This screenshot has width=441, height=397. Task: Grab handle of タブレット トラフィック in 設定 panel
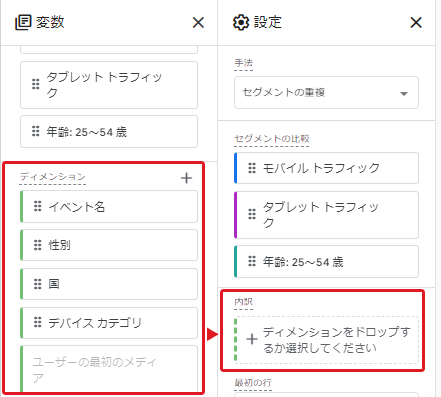252,214
